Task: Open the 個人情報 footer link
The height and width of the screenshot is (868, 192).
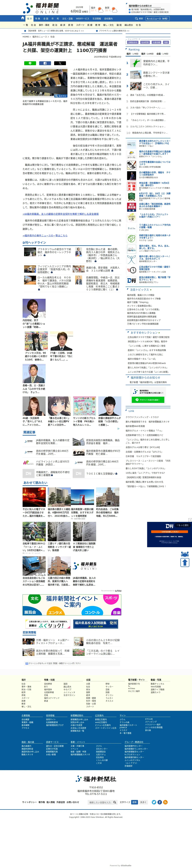Action: [x=51, y=802]
